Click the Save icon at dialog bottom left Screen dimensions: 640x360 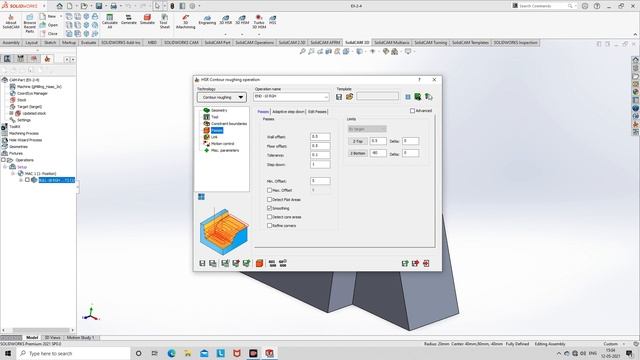point(202,263)
